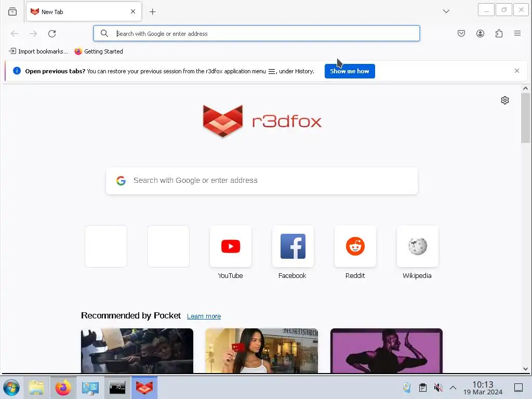The image size is (532, 399).
Task: Click the page search field with Google
Action: pos(262,180)
